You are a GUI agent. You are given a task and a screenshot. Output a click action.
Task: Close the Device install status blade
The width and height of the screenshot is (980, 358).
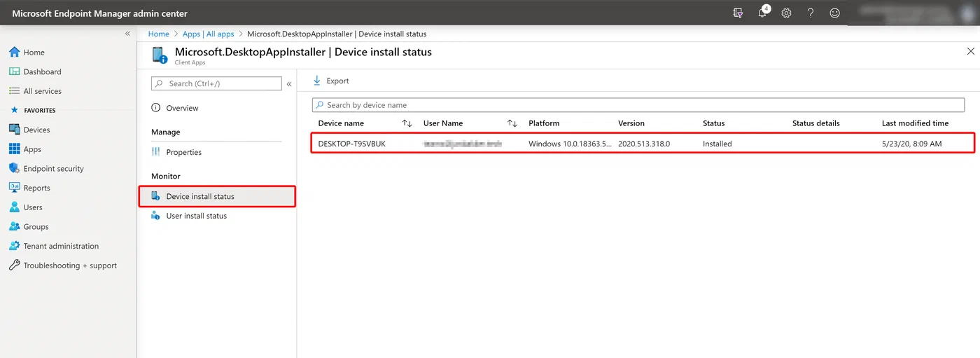tap(970, 52)
